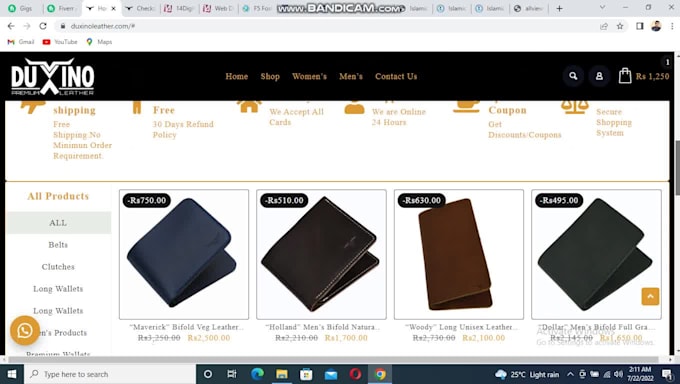Go back using browser back arrow
Image resolution: width=680 pixels, height=384 pixels.
pyautogui.click(x=11, y=26)
